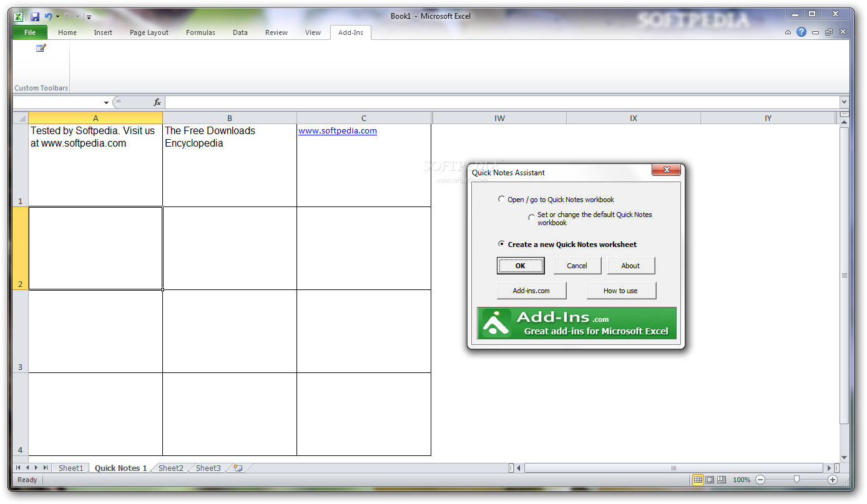Select cell A1 with Tested by Softpedia

click(96, 165)
